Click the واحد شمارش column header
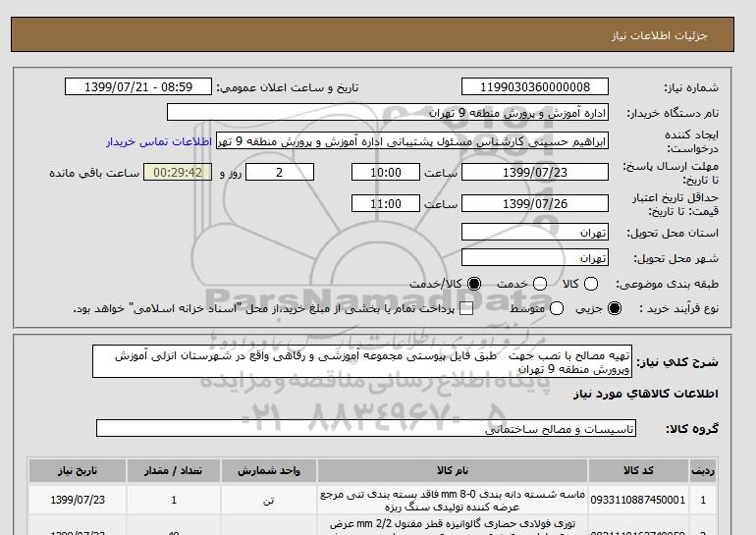Image resolution: width=756 pixels, height=535 pixels. (x=269, y=470)
